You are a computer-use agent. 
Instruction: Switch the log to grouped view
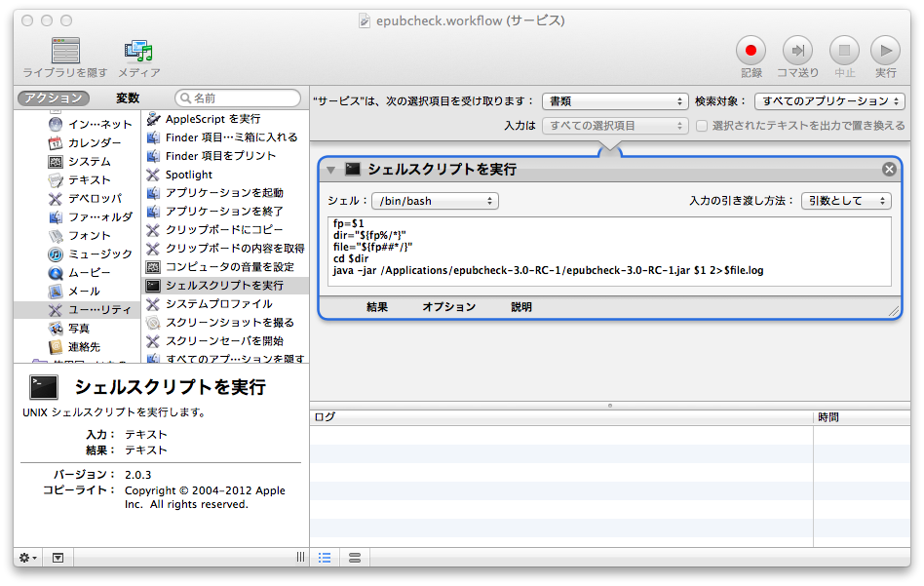pyautogui.click(x=354, y=558)
